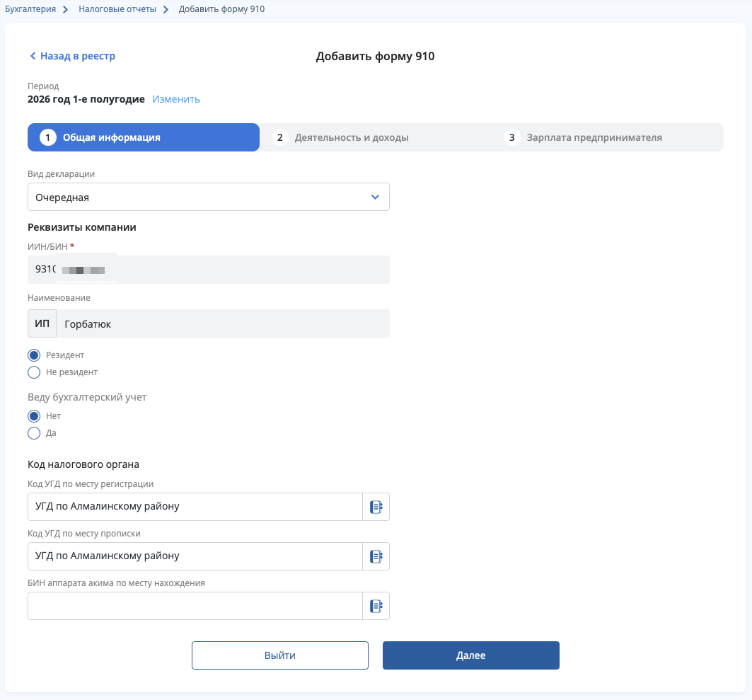Switch to Деятельность и доходы step
Viewport: 752px width, 700px height.
click(x=352, y=138)
